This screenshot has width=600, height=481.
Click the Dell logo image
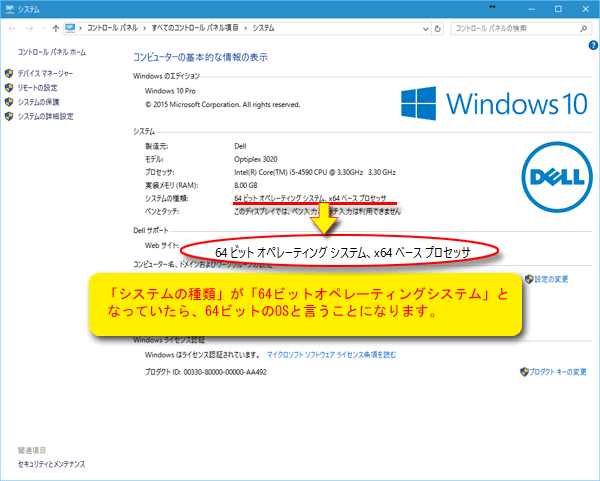(x=557, y=177)
